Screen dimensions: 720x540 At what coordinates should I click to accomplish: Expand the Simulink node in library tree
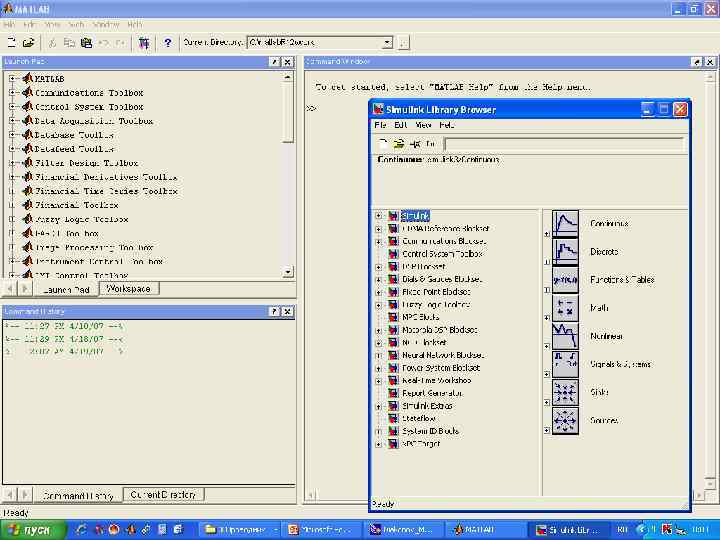pyautogui.click(x=379, y=216)
